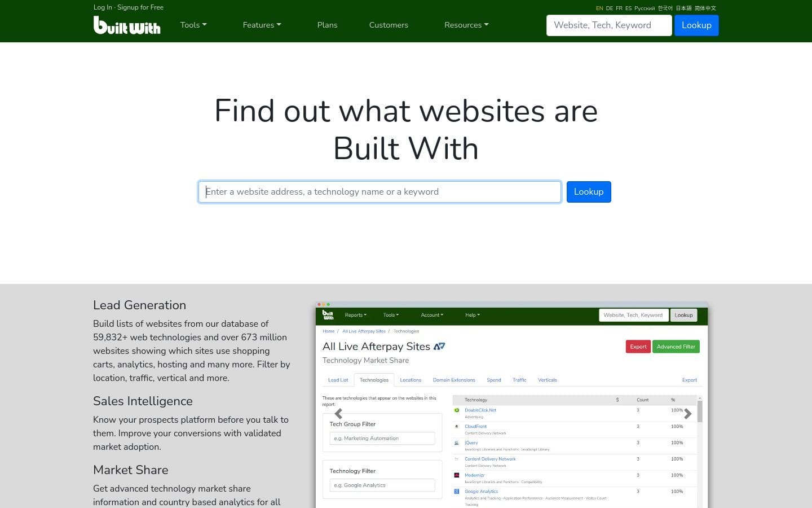Expand the Resources dropdown menu

[466, 25]
